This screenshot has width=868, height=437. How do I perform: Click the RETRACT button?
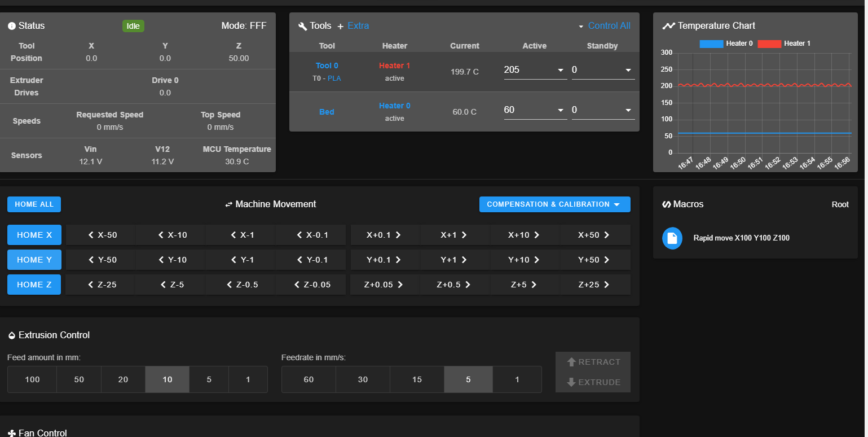593,362
